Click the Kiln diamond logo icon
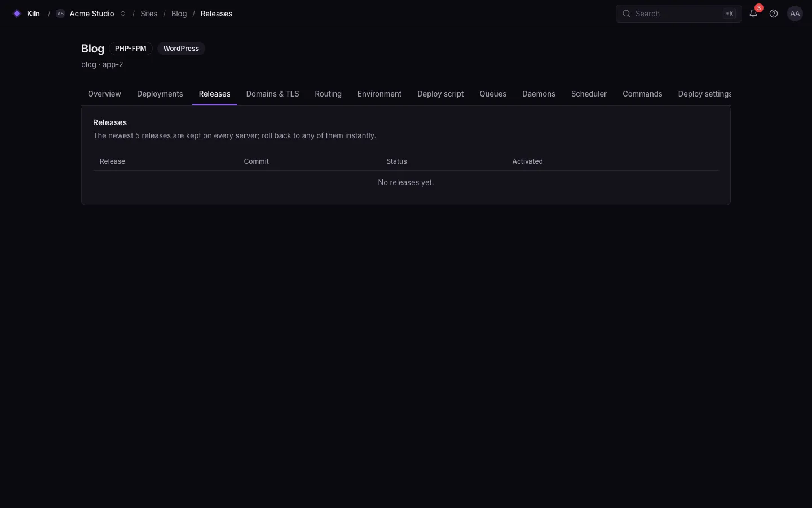Viewport: 812px width, 508px height. coord(17,14)
